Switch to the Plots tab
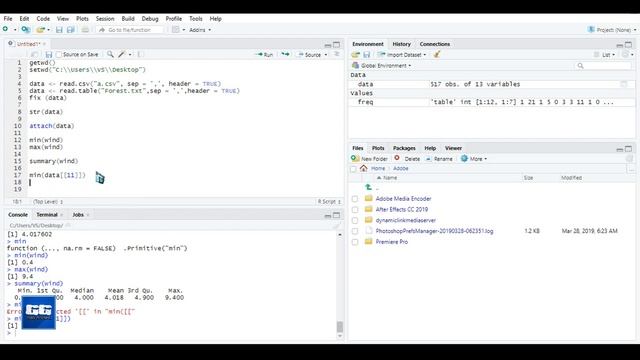Viewport: 640px width, 360px height. click(x=378, y=148)
